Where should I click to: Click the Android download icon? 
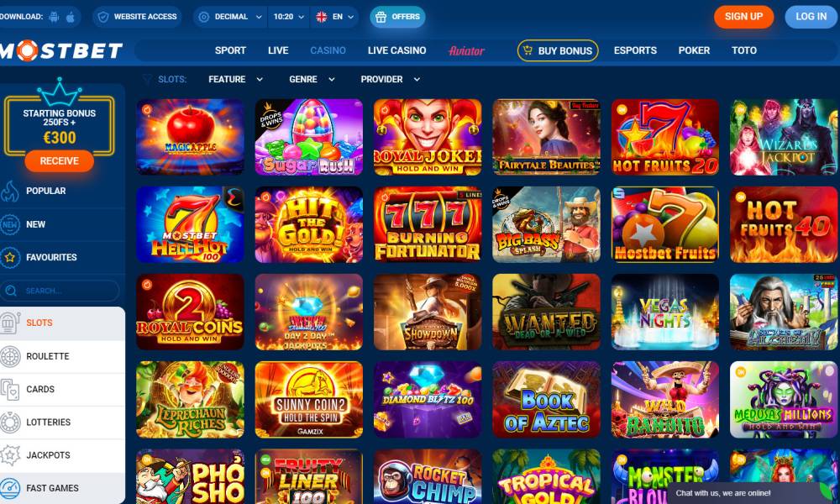[x=54, y=17]
